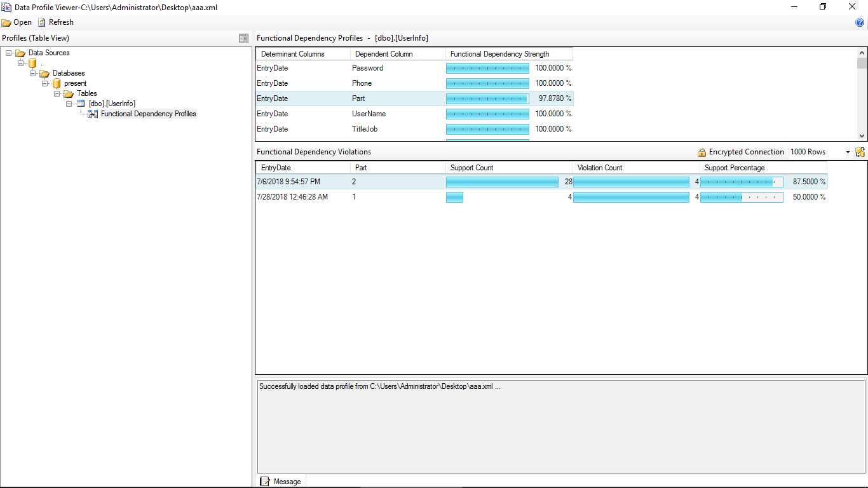Viewport: 868px width, 488px height.
Task: Collapse the Tables folder node
Action: point(57,93)
